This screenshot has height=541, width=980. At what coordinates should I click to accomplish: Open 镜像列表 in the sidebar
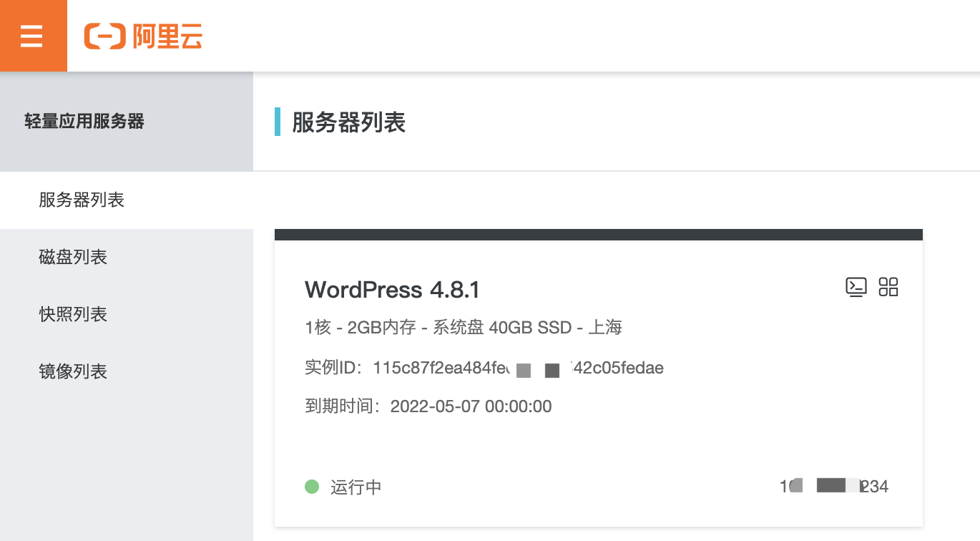click(127, 371)
